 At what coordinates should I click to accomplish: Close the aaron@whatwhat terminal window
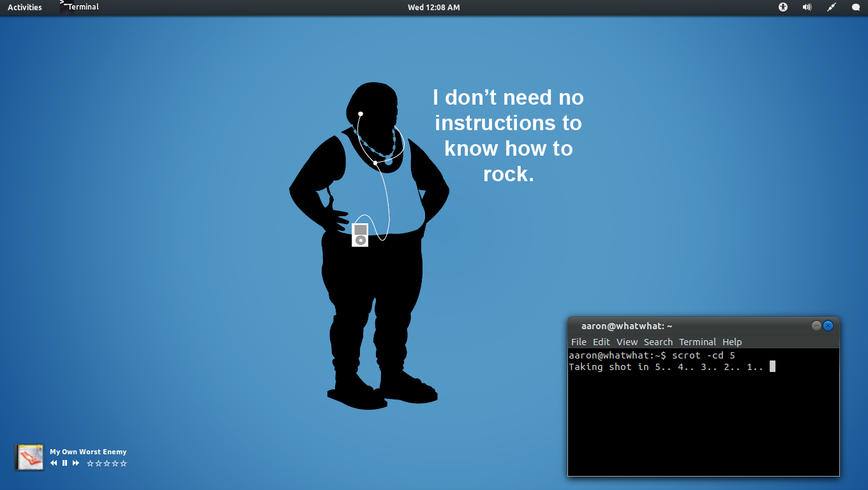click(x=828, y=325)
